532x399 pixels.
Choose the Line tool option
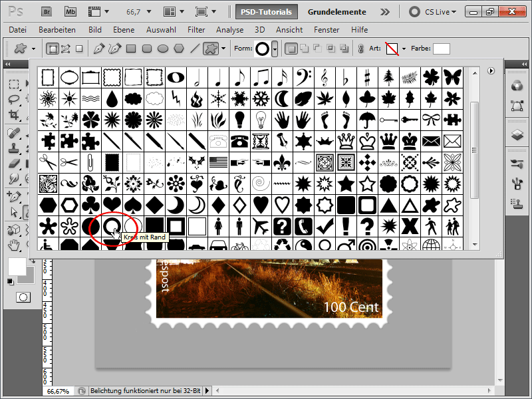[x=195, y=49]
